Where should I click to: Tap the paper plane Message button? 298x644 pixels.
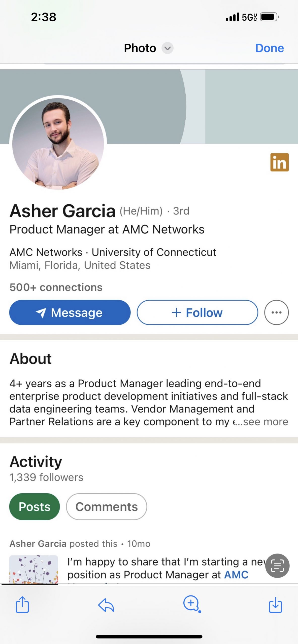click(x=70, y=312)
